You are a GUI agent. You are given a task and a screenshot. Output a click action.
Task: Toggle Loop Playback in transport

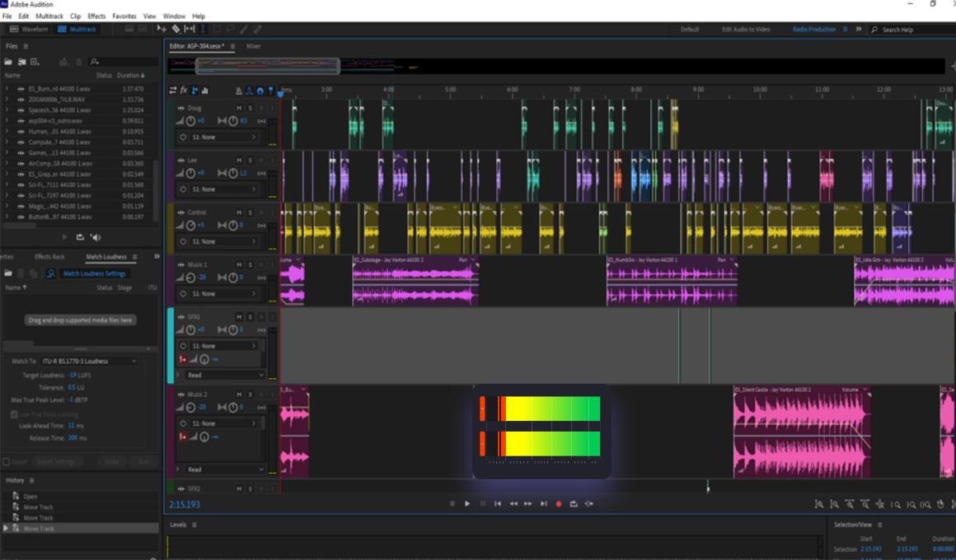tap(574, 504)
